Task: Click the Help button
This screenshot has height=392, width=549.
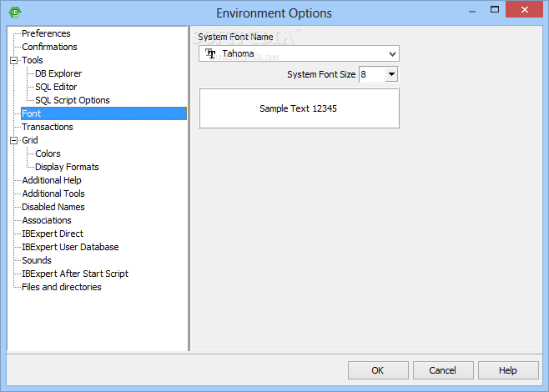Action: [x=508, y=370]
